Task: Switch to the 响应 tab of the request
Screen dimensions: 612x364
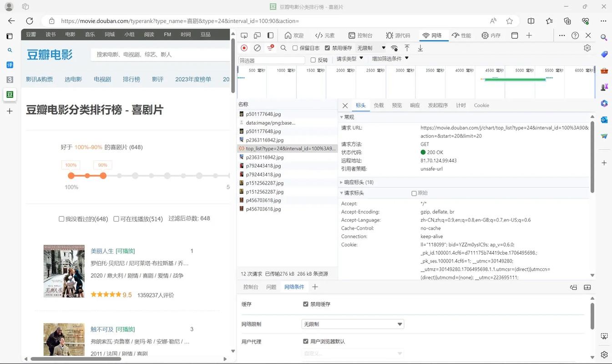Action: coord(415,105)
